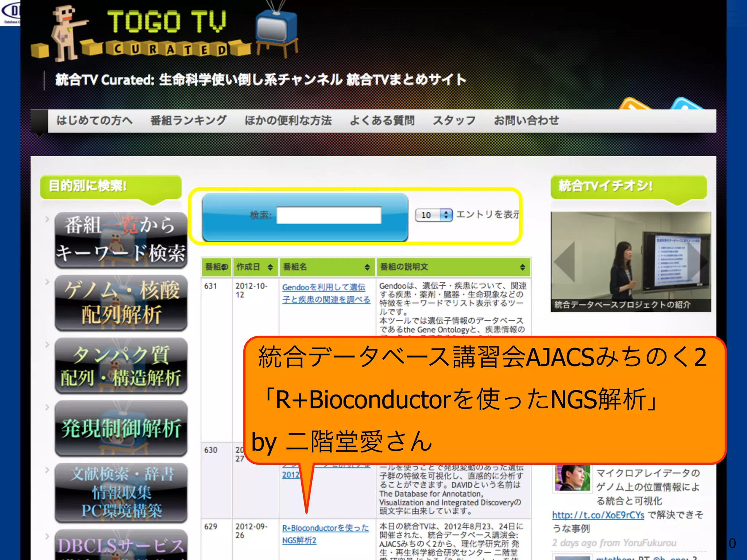Open the orange RSS feed icon
This screenshot has width=747, height=560.
tap(635, 104)
